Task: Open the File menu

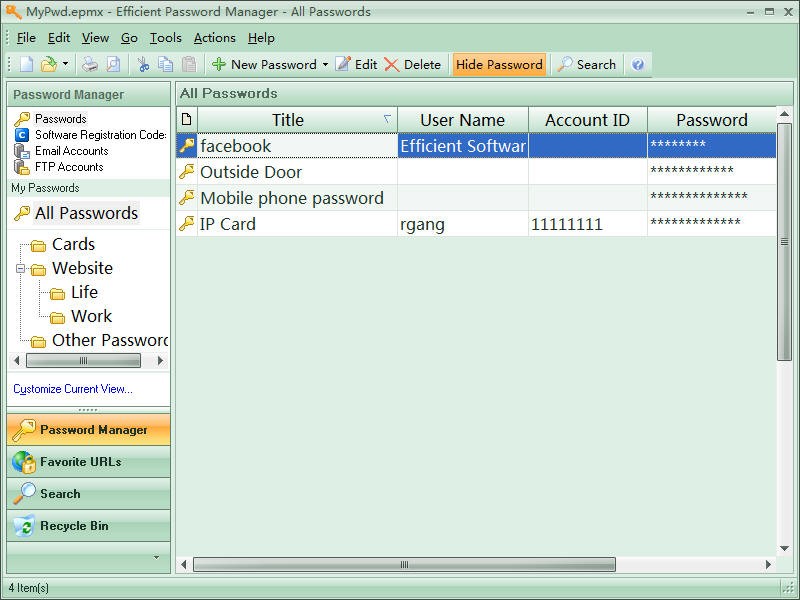Action: [x=26, y=38]
